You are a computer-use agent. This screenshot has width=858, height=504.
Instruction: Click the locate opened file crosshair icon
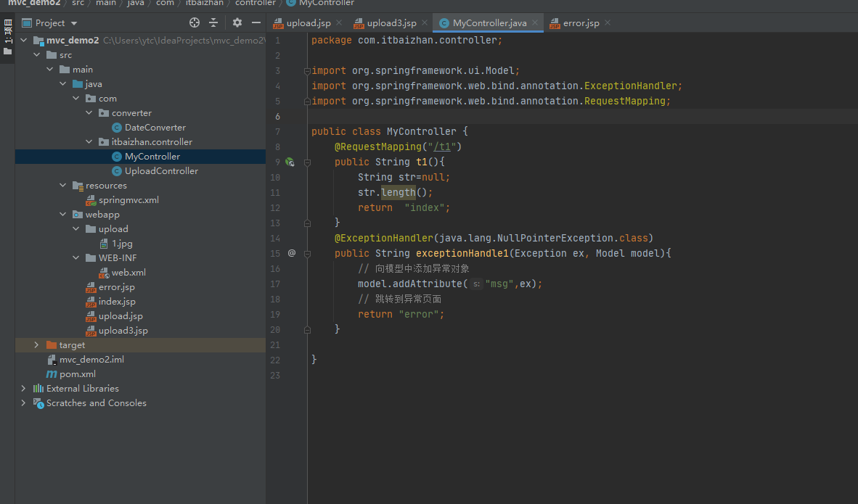(195, 22)
